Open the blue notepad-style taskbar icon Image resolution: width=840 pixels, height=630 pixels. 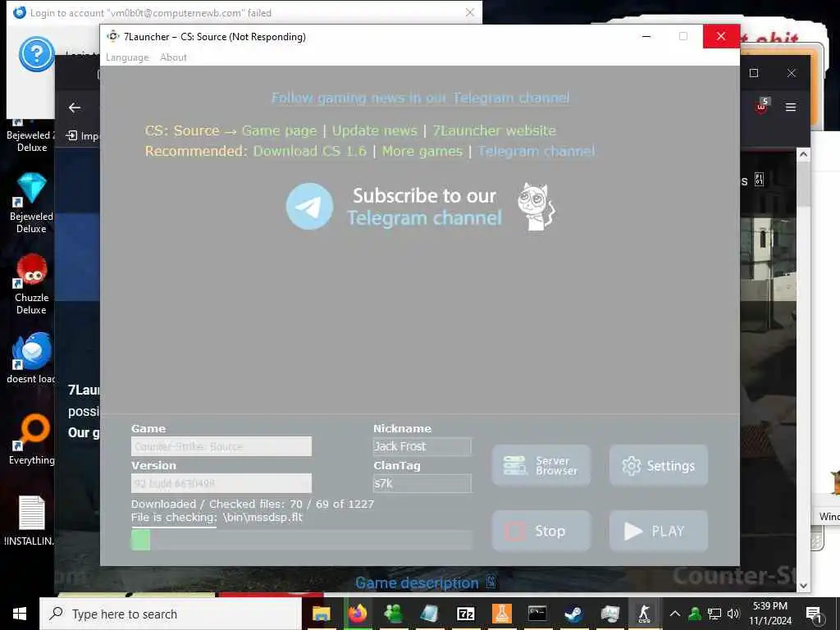coord(429,614)
